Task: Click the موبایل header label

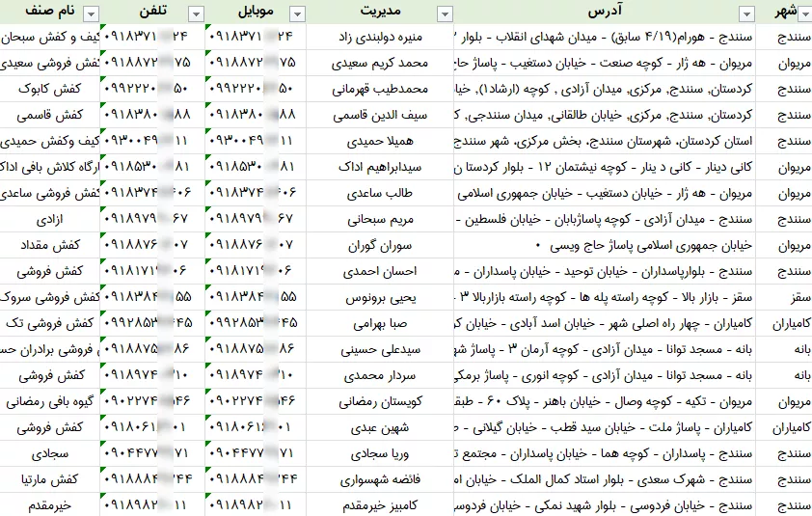Action: (x=256, y=11)
